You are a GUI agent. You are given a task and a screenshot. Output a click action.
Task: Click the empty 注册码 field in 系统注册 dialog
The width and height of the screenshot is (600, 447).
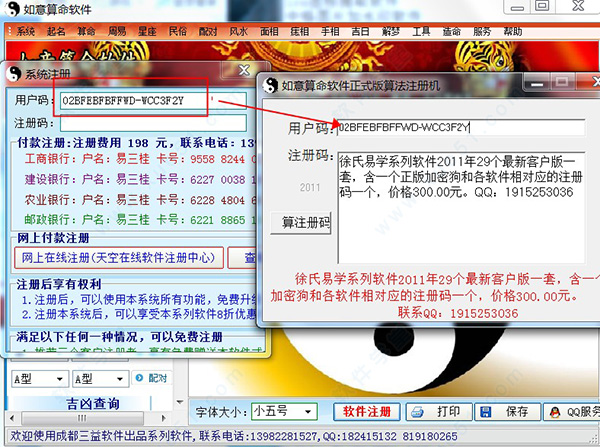pos(153,123)
